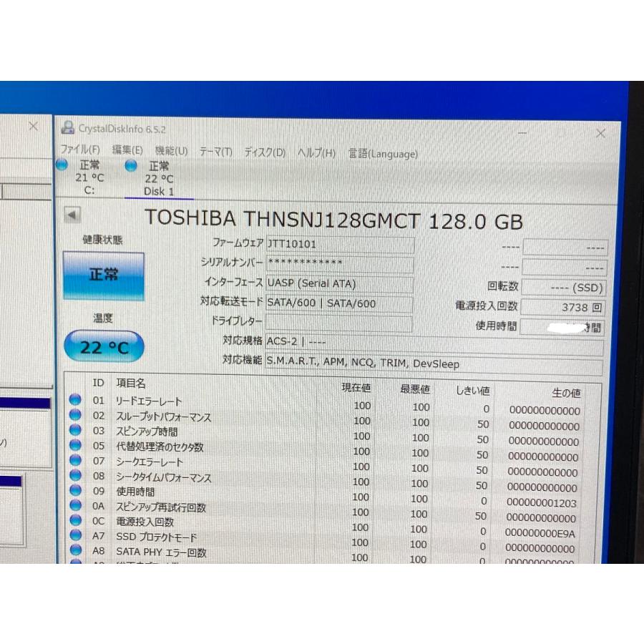The height and width of the screenshot is (644, 644).
Task: Open the ファイル(F) menu
Action: tap(80, 149)
